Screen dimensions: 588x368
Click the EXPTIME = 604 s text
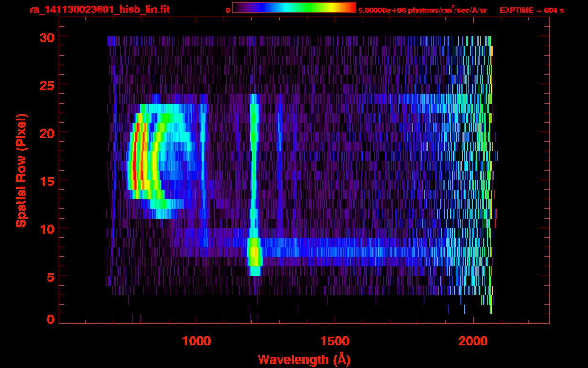point(531,11)
